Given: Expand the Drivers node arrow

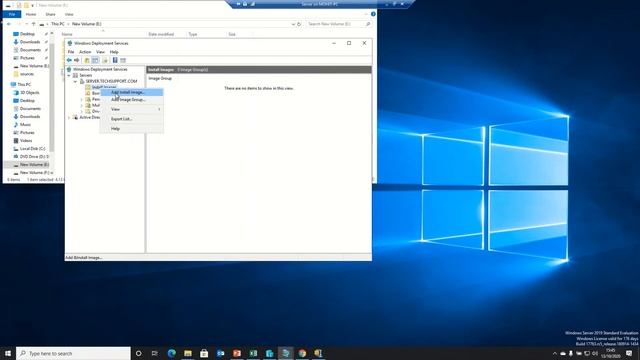Looking at the screenshot, I should pyautogui.click(x=81, y=111).
